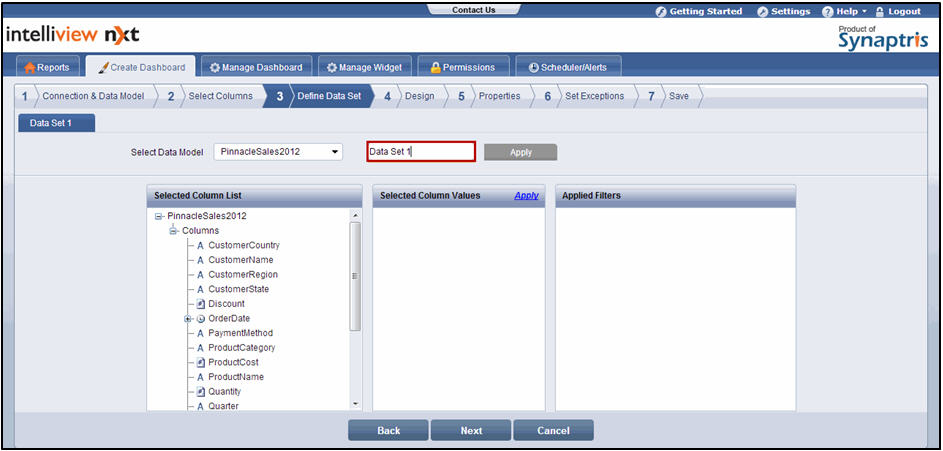The height and width of the screenshot is (451, 943).
Task: Go to step 2 Select Columns
Action: pos(211,96)
